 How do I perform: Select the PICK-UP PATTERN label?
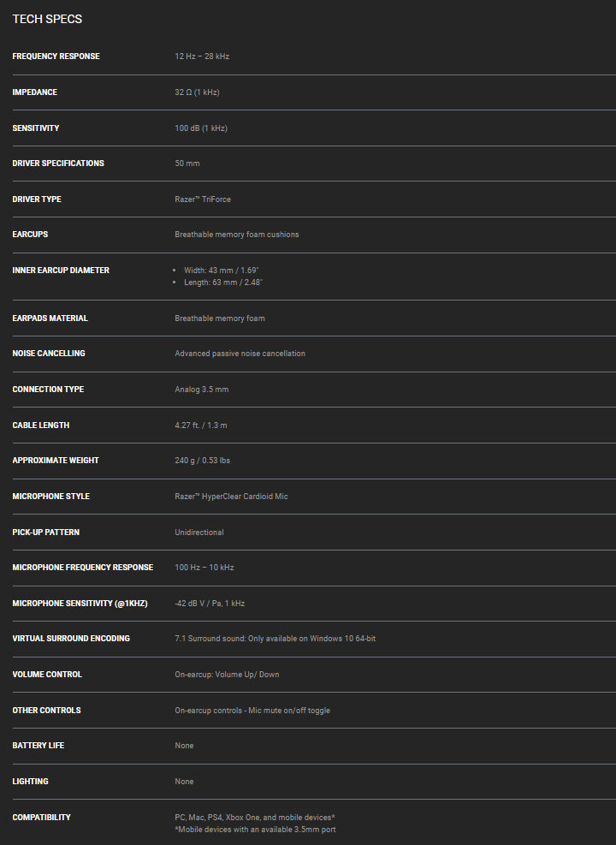tap(45, 533)
